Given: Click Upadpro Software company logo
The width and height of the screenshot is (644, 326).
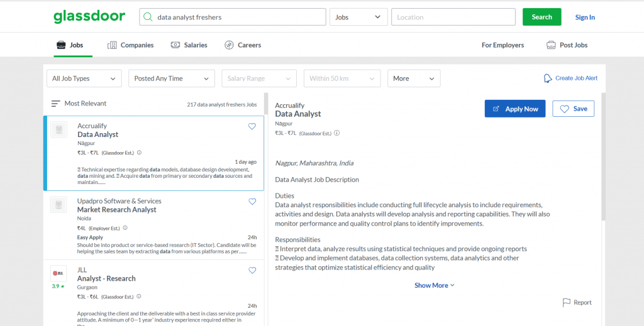Looking at the screenshot, I should tap(58, 205).
